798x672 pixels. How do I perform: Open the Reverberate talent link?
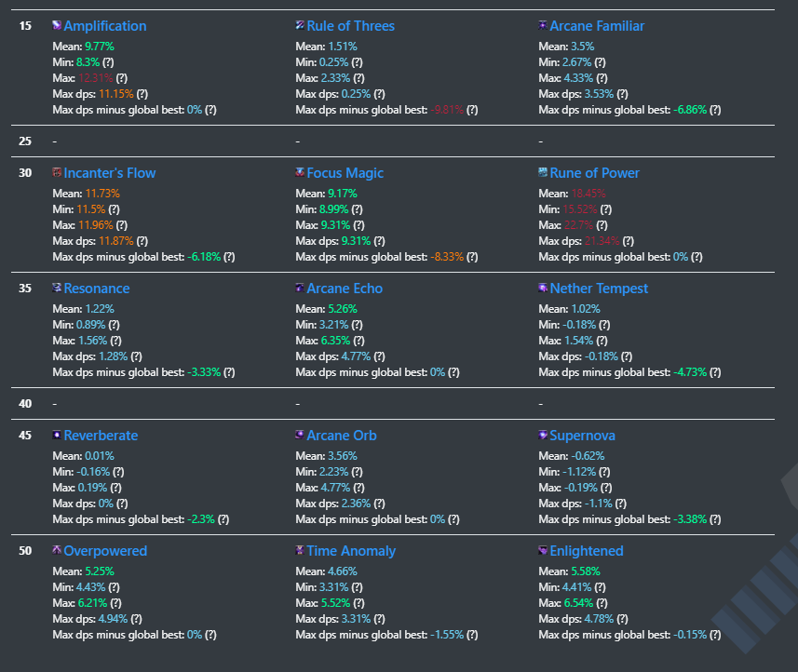101,436
